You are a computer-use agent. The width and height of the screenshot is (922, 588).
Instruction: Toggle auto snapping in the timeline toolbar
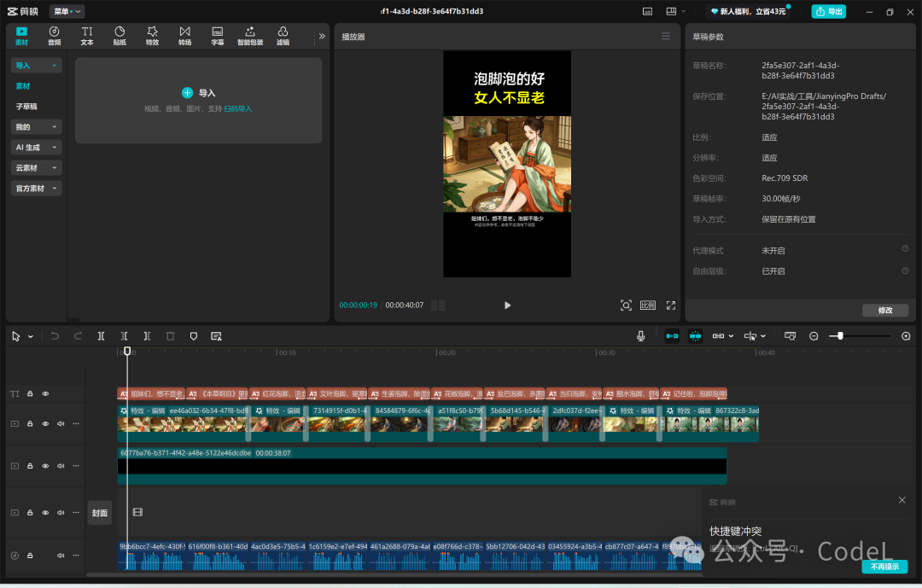point(695,335)
